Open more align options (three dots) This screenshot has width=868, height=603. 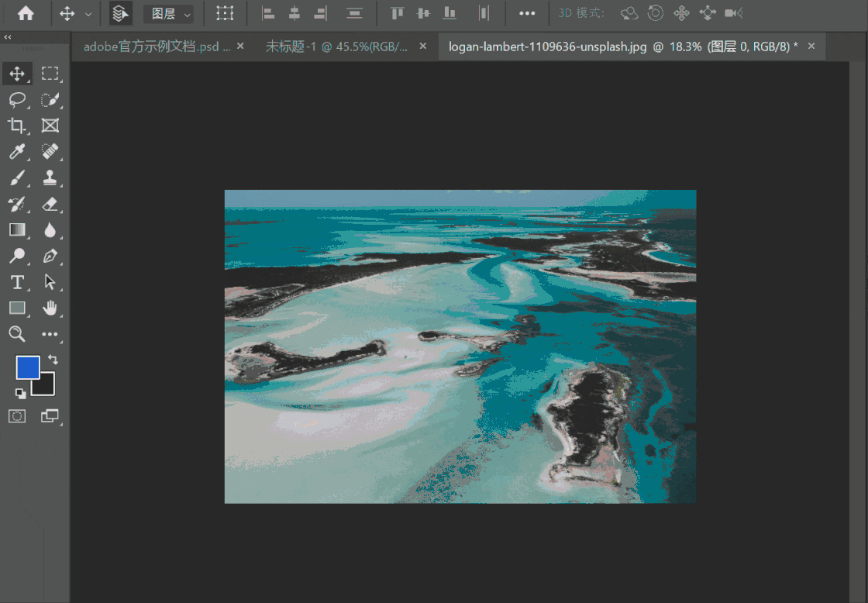pyautogui.click(x=527, y=13)
